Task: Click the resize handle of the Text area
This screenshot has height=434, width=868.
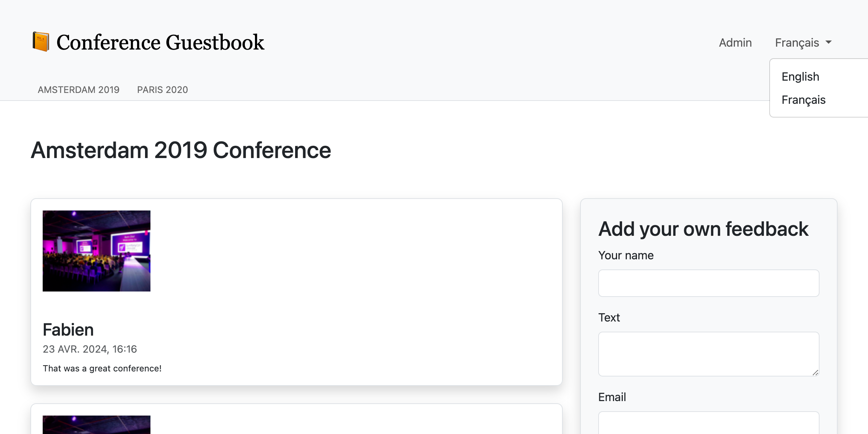Action: [x=816, y=373]
